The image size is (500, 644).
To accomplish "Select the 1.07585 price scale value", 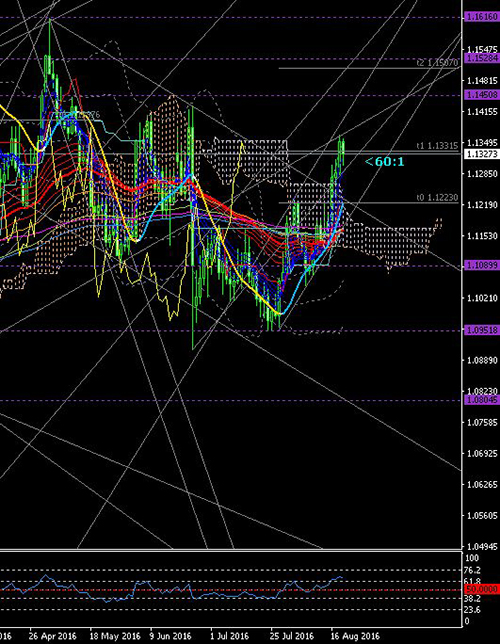I will 482,423.
